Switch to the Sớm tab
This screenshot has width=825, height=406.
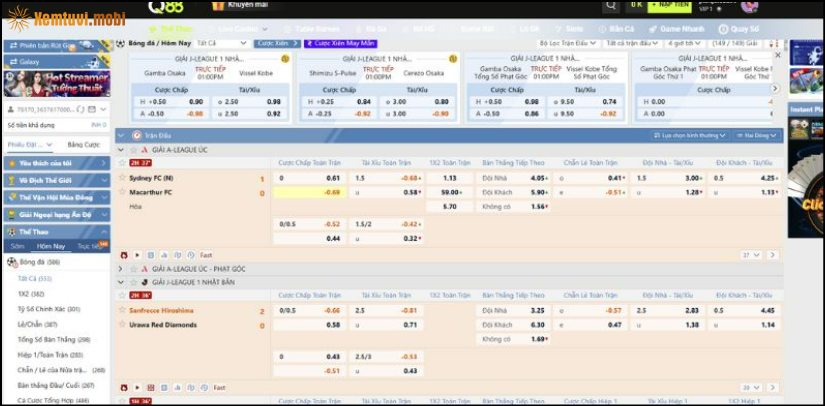point(17,246)
